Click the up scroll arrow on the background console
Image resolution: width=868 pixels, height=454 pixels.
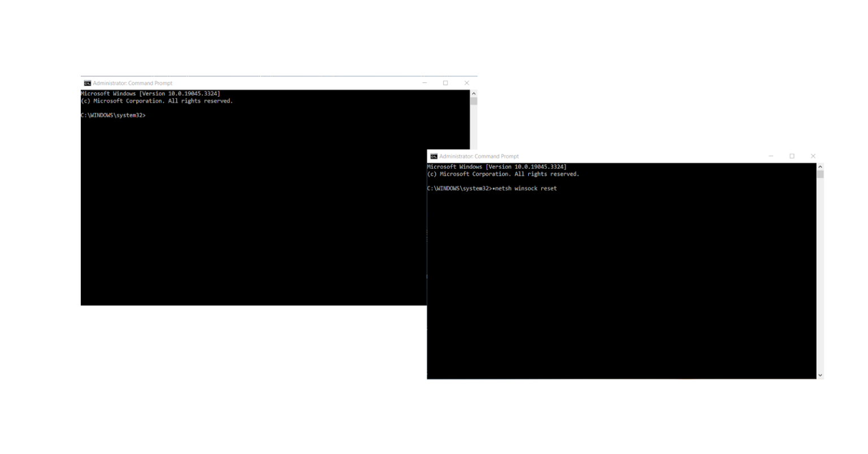(473, 93)
